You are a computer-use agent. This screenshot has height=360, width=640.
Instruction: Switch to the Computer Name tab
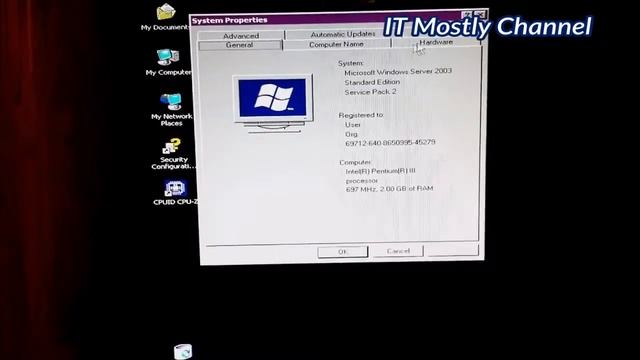tap(336, 44)
